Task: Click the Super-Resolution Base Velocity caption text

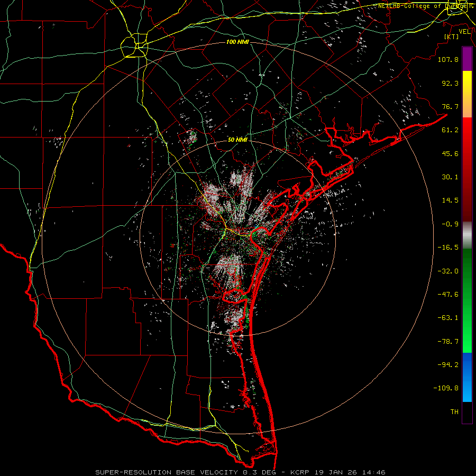Action: pyautogui.click(x=241, y=472)
